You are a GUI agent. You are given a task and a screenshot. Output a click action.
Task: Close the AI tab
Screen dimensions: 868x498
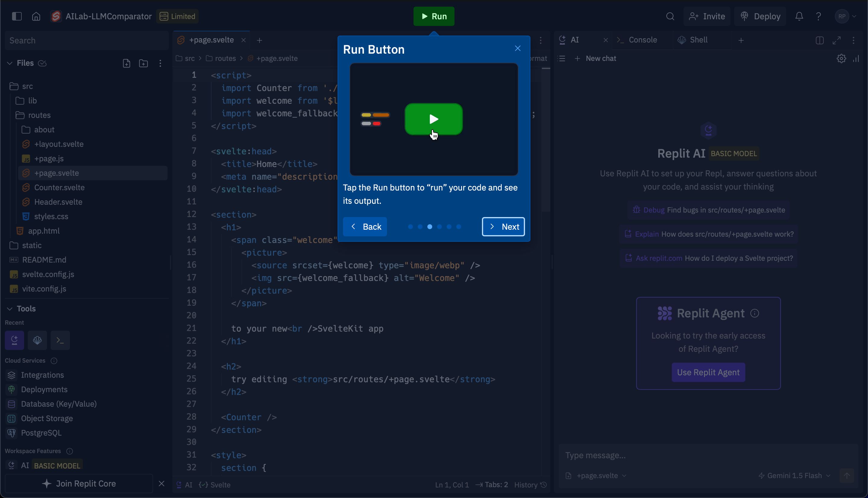(605, 40)
